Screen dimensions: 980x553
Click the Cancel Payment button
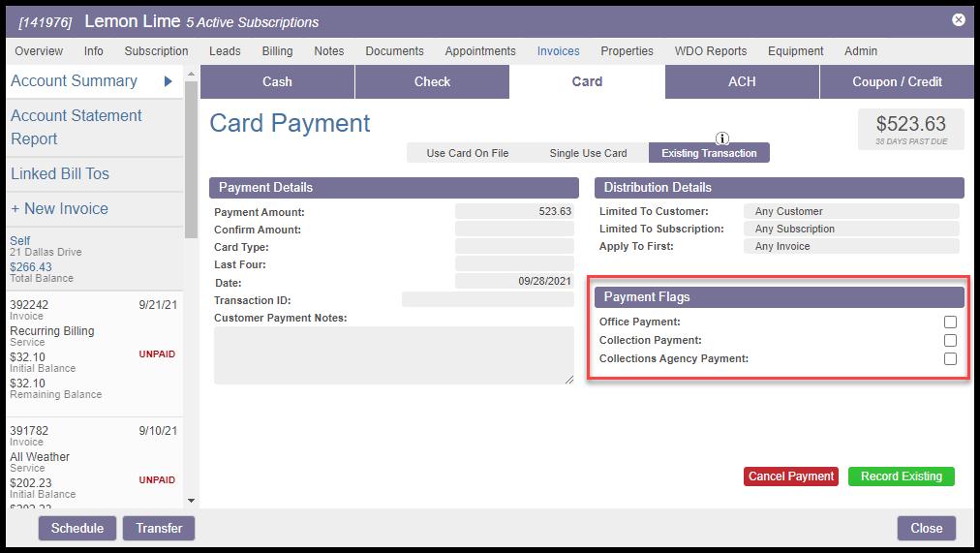(791, 476)
